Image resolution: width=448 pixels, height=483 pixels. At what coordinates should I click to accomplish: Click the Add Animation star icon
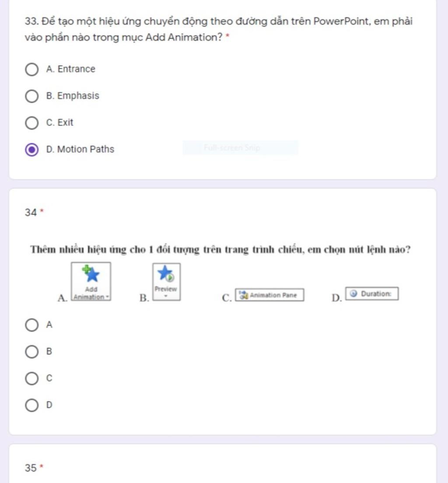[91, 274]
